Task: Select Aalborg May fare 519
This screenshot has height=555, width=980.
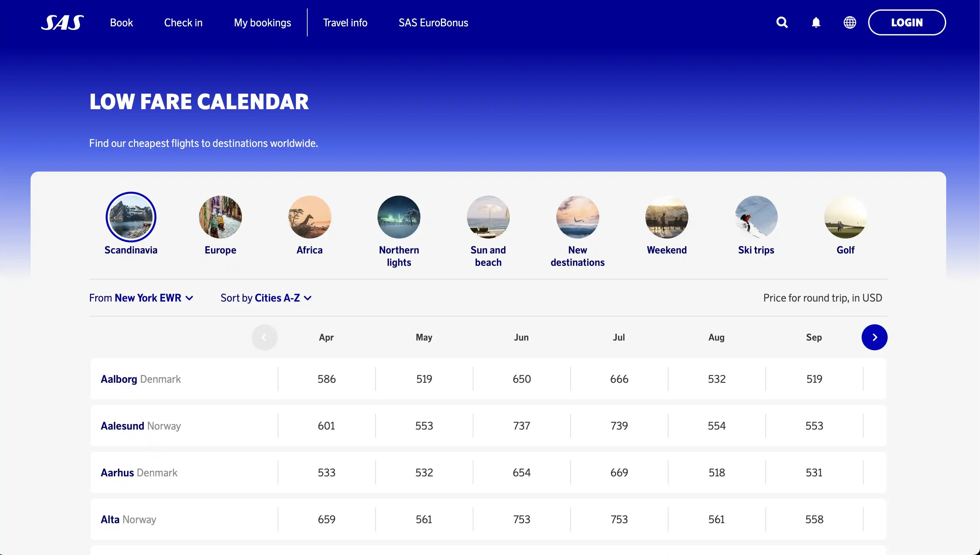Action: [424, 379]
